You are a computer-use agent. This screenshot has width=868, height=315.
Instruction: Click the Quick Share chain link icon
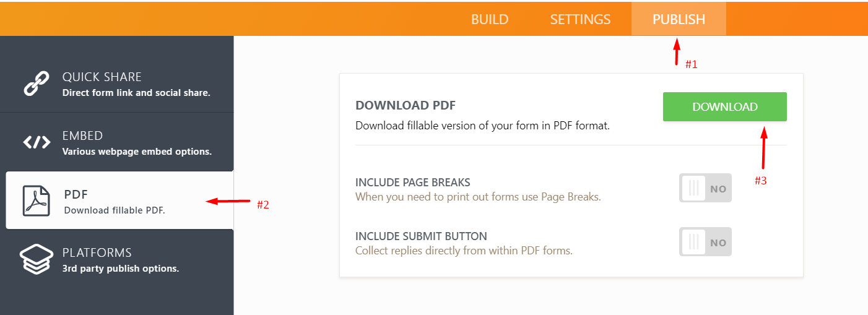[37, 84]
